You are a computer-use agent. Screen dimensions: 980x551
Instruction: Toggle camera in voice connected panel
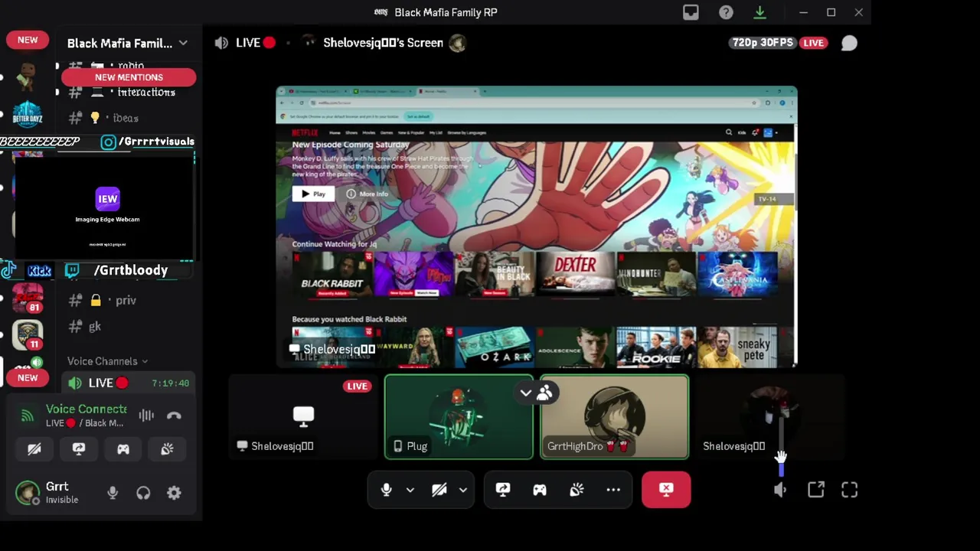pos(34,449)
